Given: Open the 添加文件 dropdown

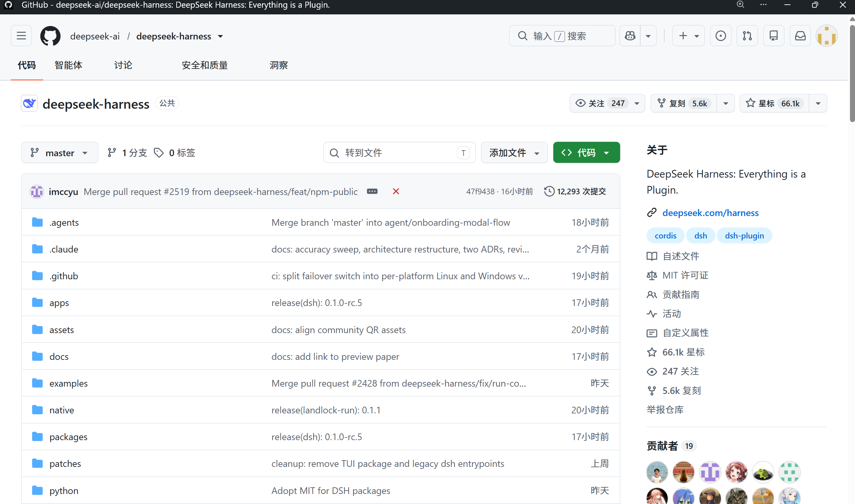Looking at the screenshot, I should (x=514, y=153).
